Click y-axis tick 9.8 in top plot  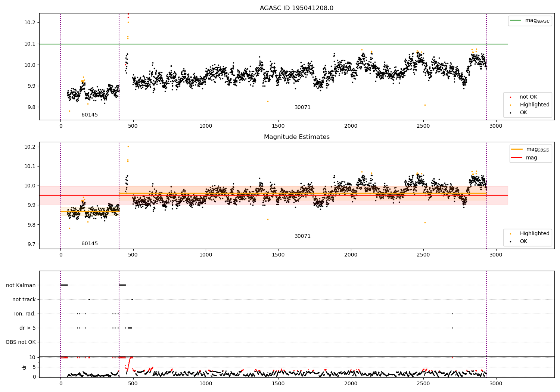tap(31, 107)
